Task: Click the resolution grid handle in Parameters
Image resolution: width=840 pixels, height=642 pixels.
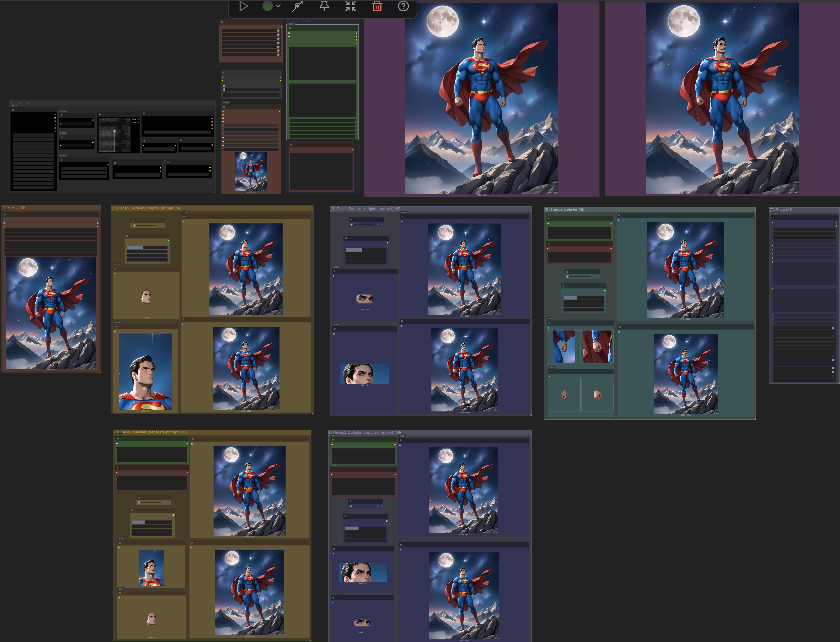Action: [x=114, y=131]
